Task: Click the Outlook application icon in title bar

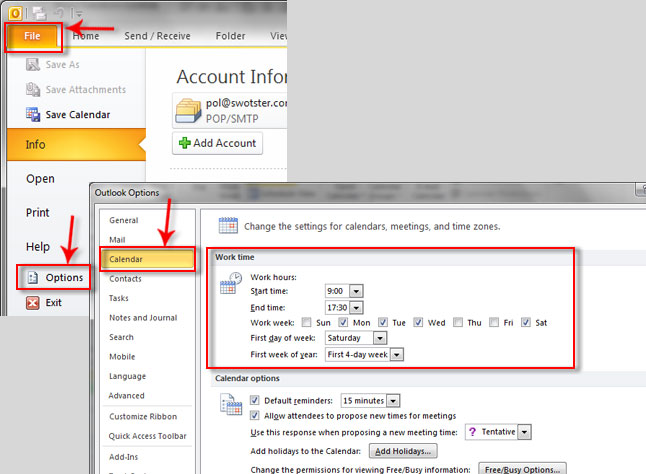Action: tap(15, 13)
